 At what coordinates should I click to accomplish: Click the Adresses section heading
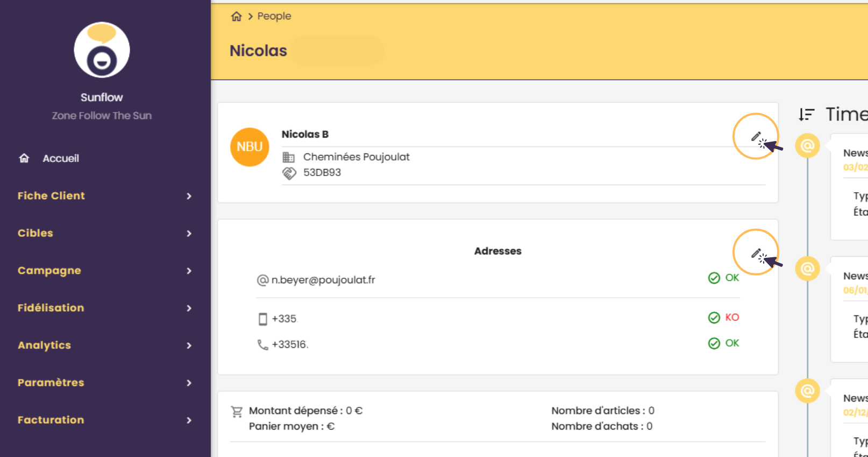498,251
